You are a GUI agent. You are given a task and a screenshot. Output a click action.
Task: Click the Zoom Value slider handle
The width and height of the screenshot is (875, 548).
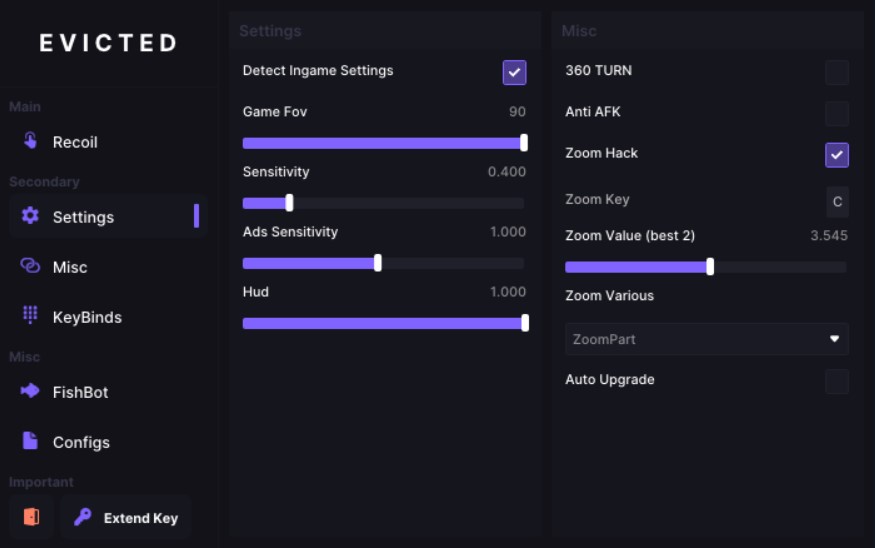(x=710, y=267)
